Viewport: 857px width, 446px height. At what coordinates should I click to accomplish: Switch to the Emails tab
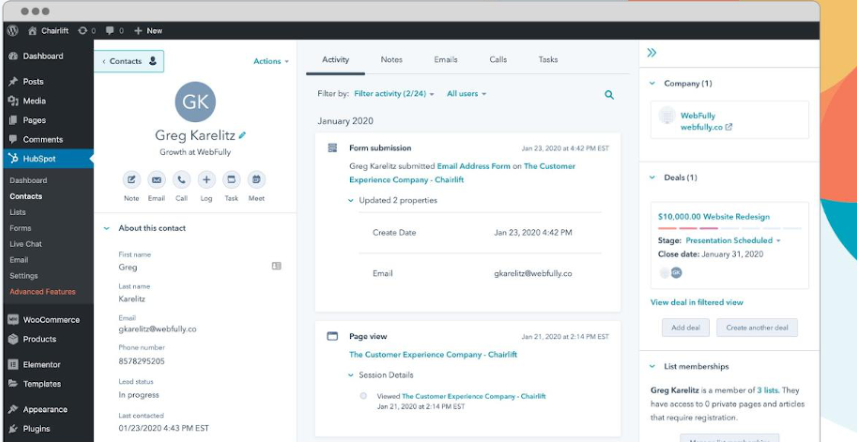tap(445, 60)
